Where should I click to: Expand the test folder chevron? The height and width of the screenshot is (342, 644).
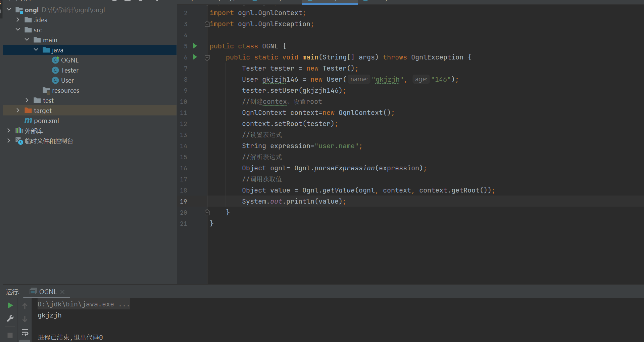(27, 100)
